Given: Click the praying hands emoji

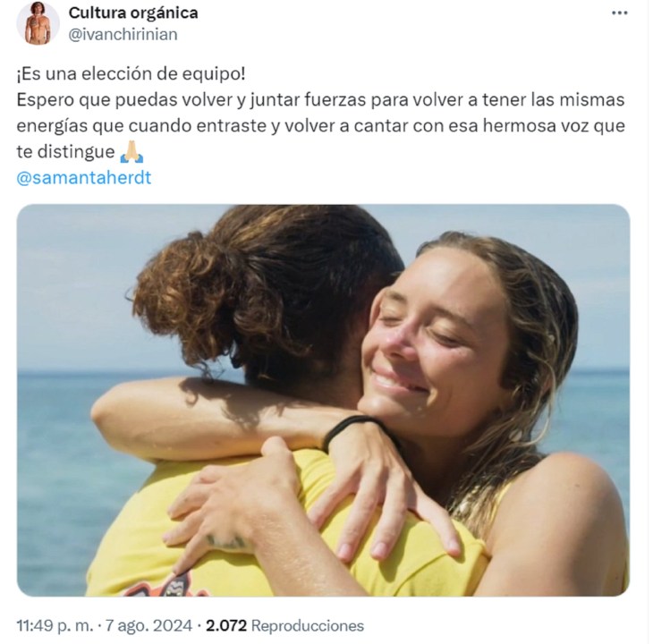Looking at the screenshot, I should click(131, 152).
